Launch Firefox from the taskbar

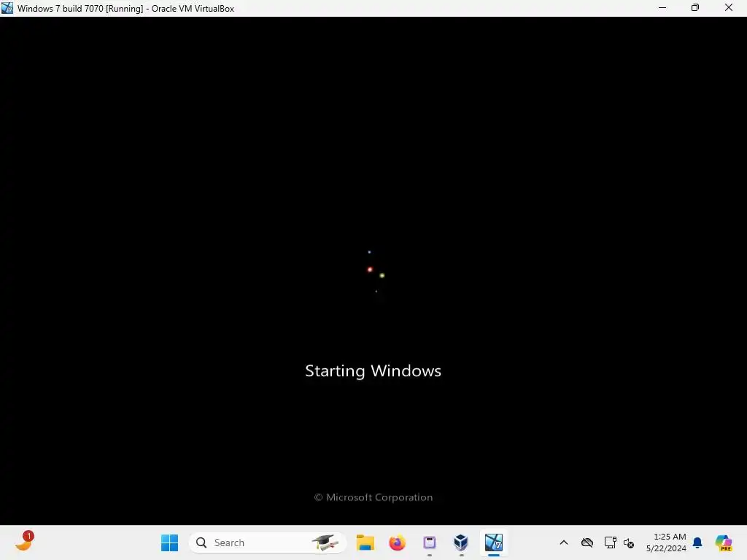coord(398,542)
